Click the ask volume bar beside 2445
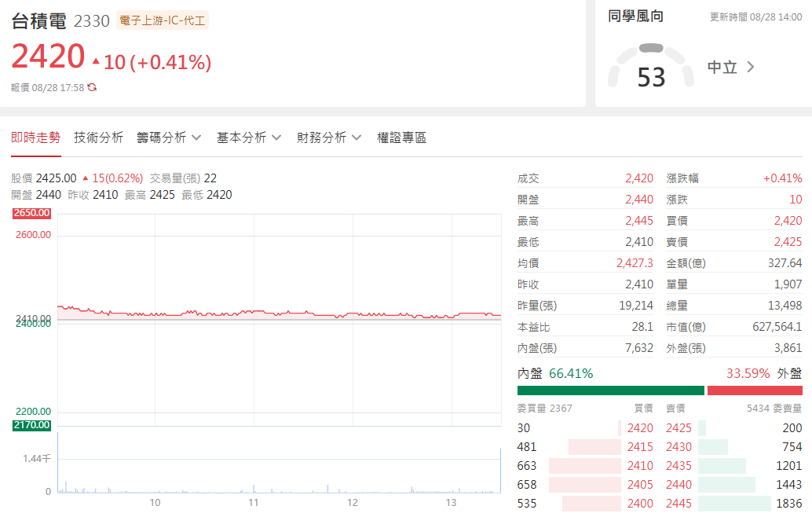 tap(733, 504)
